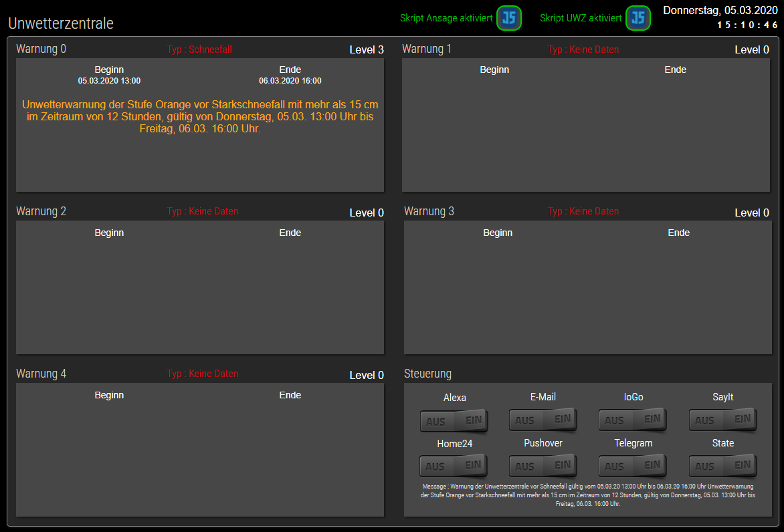Viewport: 784px width, 532px height.
Task: Click the Warnung 3 heading
Action: 429,211
